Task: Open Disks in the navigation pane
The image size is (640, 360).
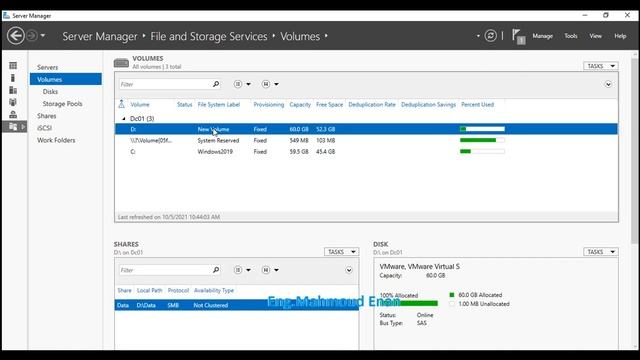Action: (50, 91)
